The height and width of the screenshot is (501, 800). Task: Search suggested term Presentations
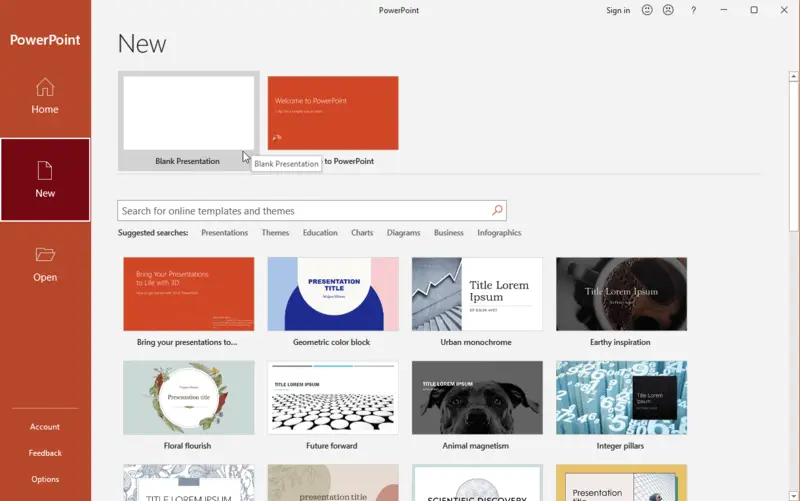click(224, 233)
